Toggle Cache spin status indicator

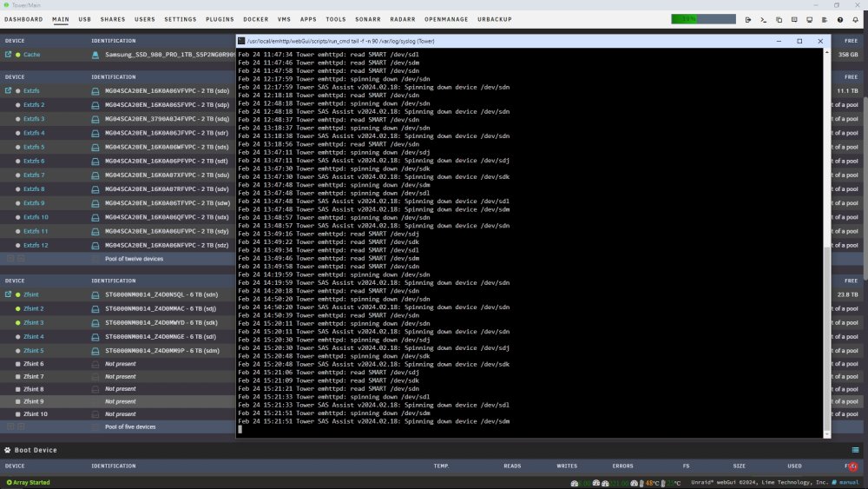17,55
